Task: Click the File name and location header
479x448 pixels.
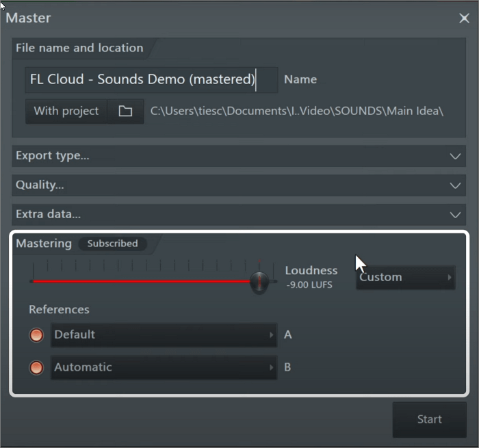Action: tap(79, 49)
